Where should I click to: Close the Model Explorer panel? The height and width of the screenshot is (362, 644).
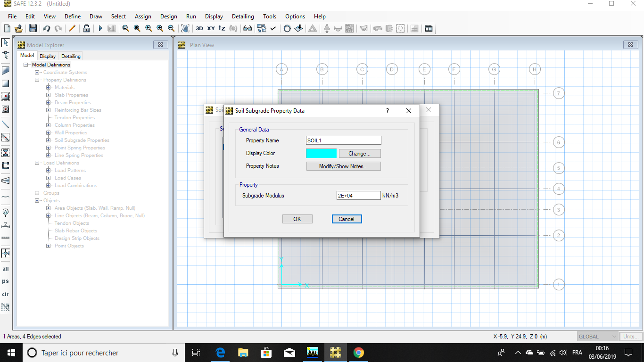161,45
